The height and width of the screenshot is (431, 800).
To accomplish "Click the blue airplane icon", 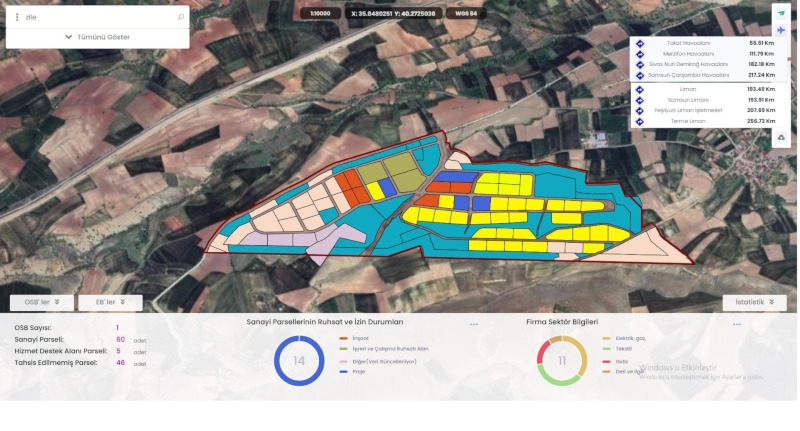I will click(780, 30).
